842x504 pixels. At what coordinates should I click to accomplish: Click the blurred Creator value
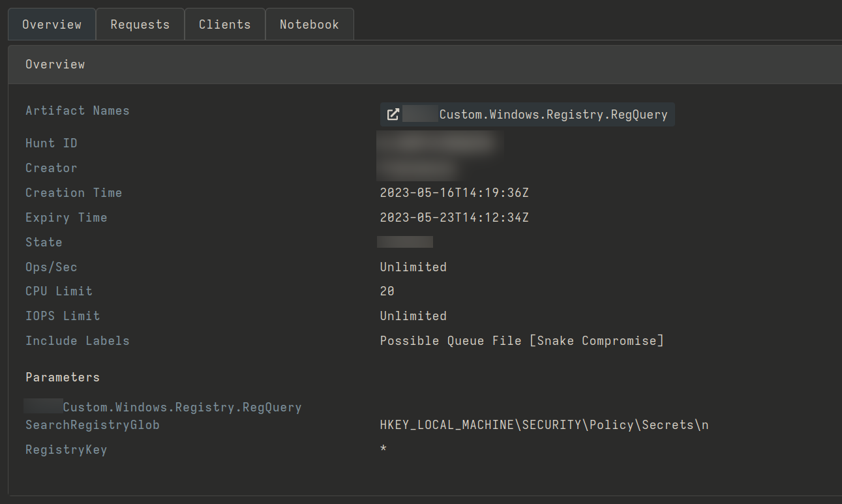point(417,168)
